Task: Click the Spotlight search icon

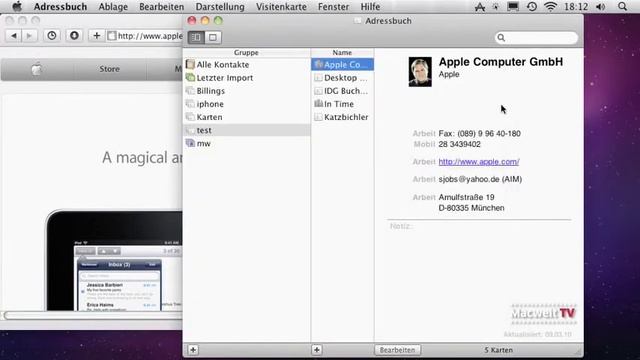Action: pyautogui.click(x=622, y=7)
